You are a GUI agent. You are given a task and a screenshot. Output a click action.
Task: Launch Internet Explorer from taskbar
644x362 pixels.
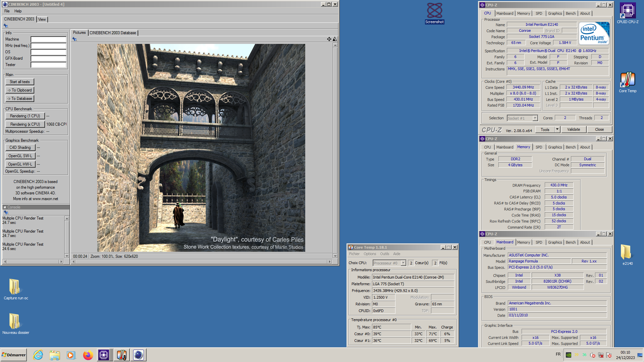(x=38, y=355)
